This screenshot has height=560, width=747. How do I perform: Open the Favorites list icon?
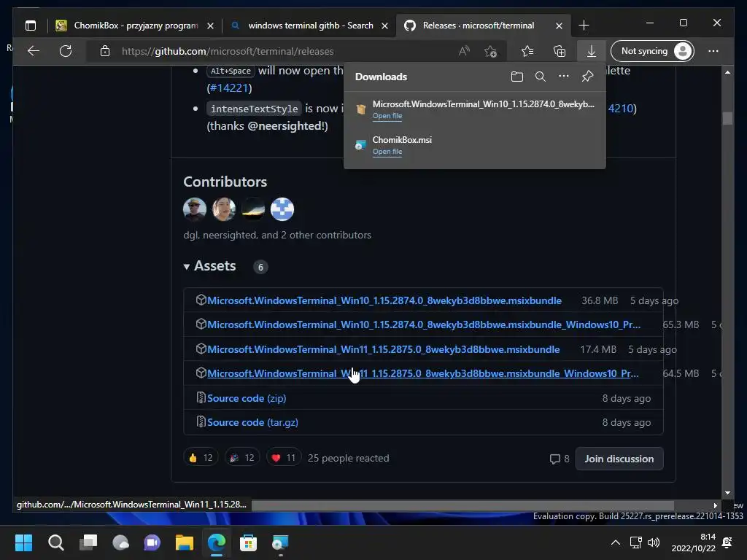[x=527, y=51]
